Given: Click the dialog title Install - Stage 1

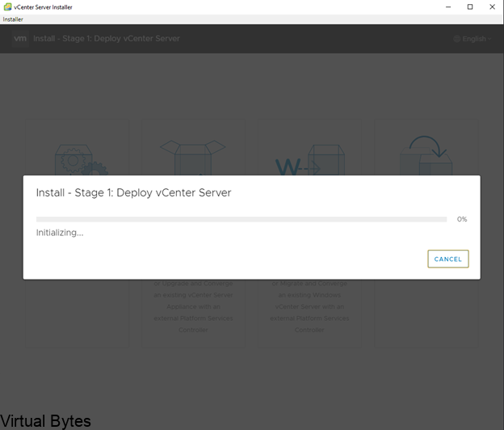Looking at the screenshot, I should point(133,192).
